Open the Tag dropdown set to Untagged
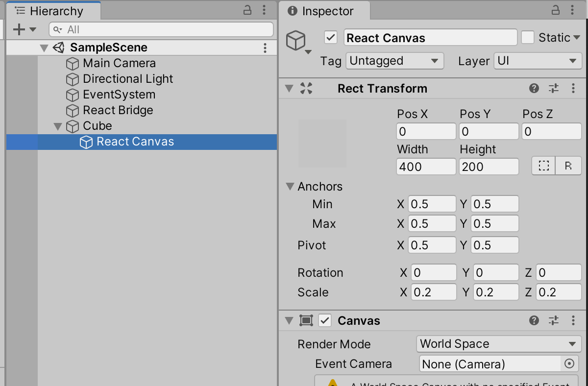588x386 pixels. (394, 61)
